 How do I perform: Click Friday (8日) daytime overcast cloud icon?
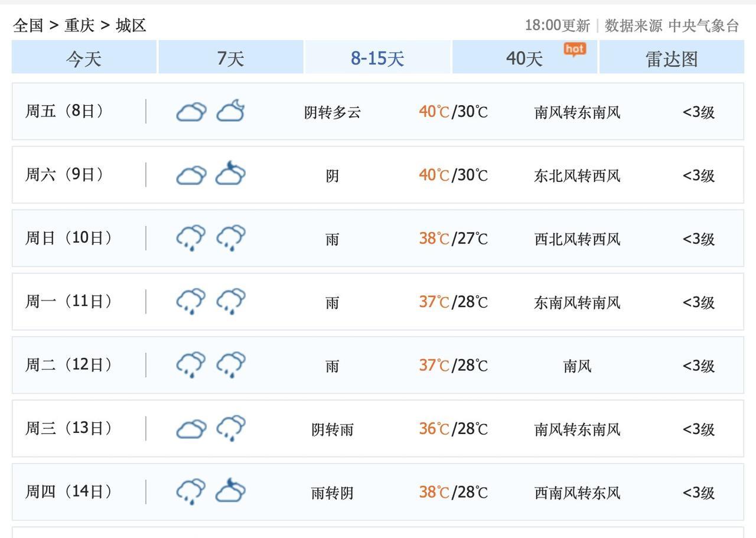coord(191,111)
